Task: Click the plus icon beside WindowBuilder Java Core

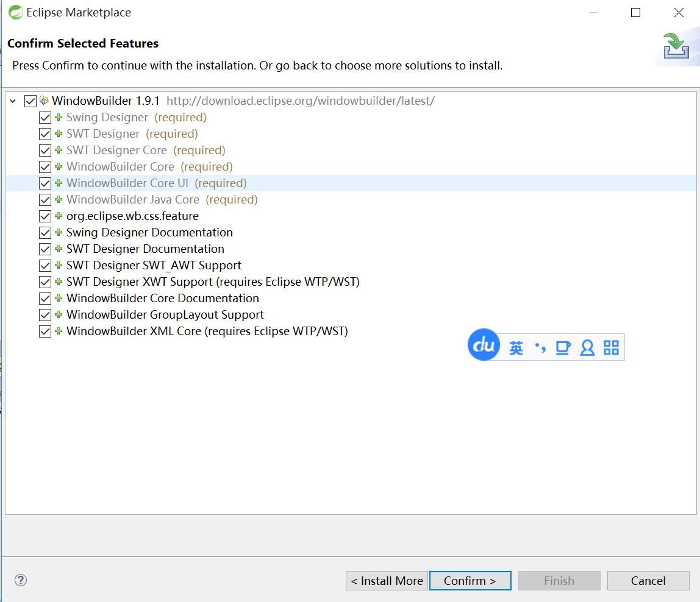Action: (x=59, y=199)
